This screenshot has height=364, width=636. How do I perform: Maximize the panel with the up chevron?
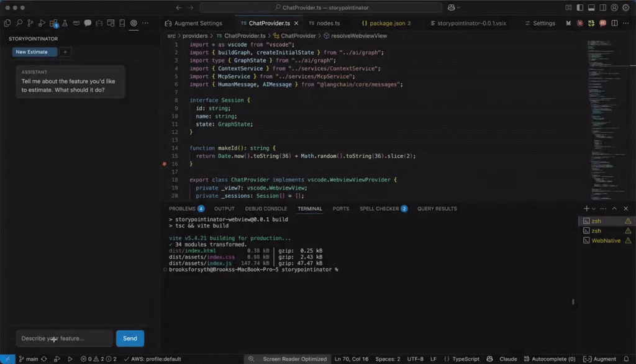pyautogui.click(x=614, y=209)
